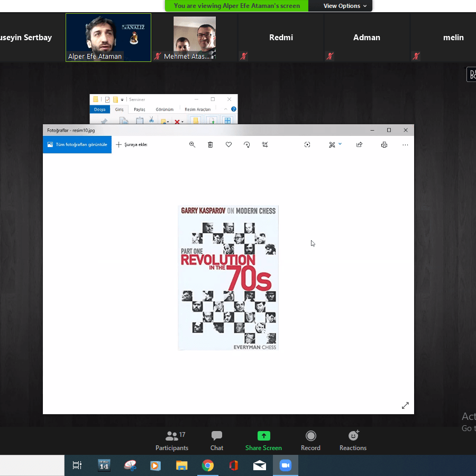Open the View Options dropdown
Viewport: 476px width, 476px height.
(x=345, y=6)
